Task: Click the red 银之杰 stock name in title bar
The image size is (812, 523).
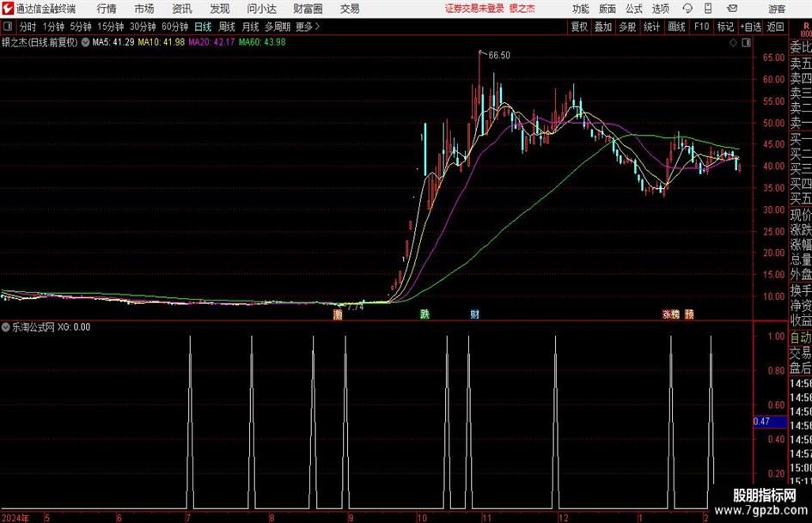Action: click(x=522, y=9)
